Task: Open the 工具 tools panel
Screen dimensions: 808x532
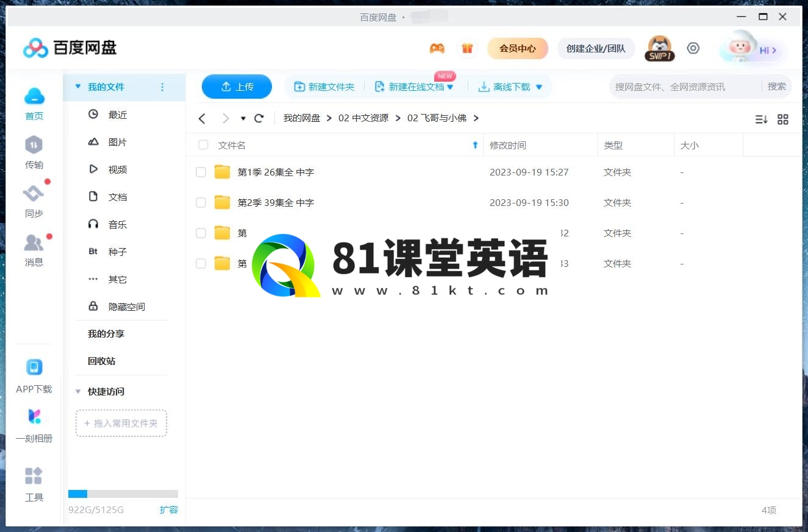Action: [34, 484]
